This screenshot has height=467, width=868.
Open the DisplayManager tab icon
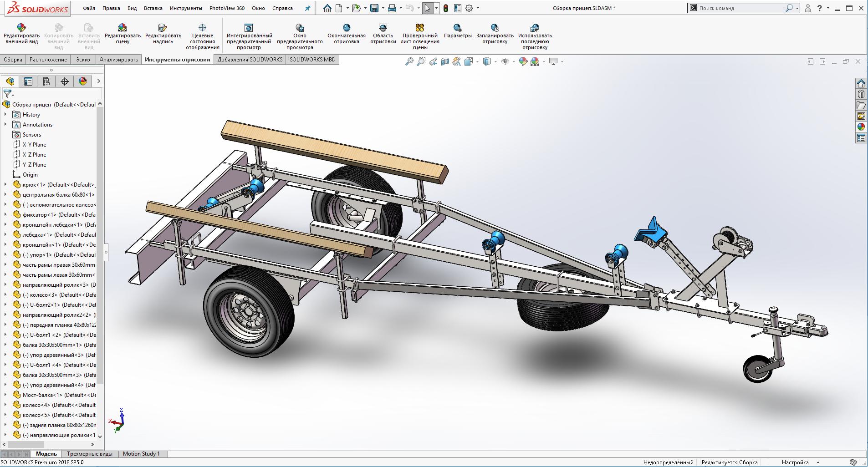point(83,81)
